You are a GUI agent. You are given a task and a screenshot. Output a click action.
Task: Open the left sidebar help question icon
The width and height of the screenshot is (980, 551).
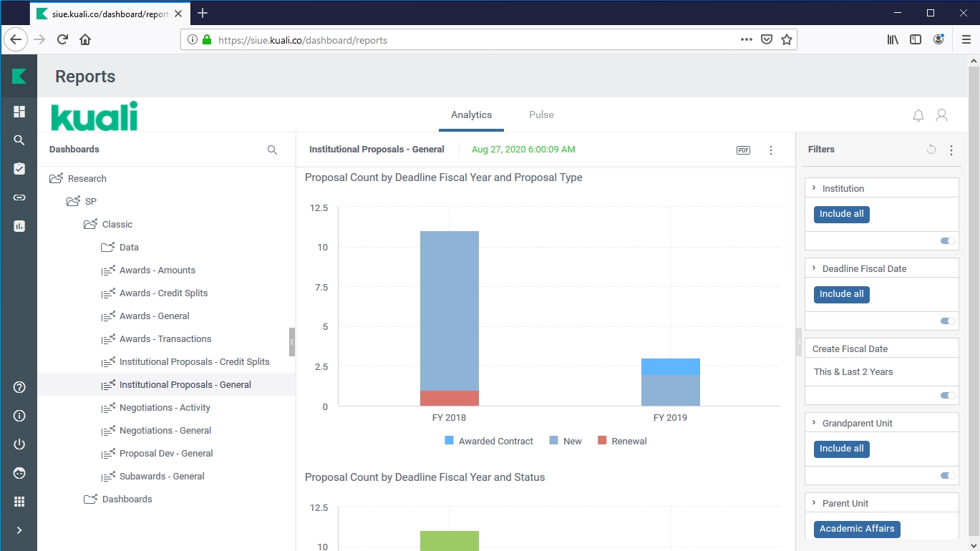tap(19, 387)
